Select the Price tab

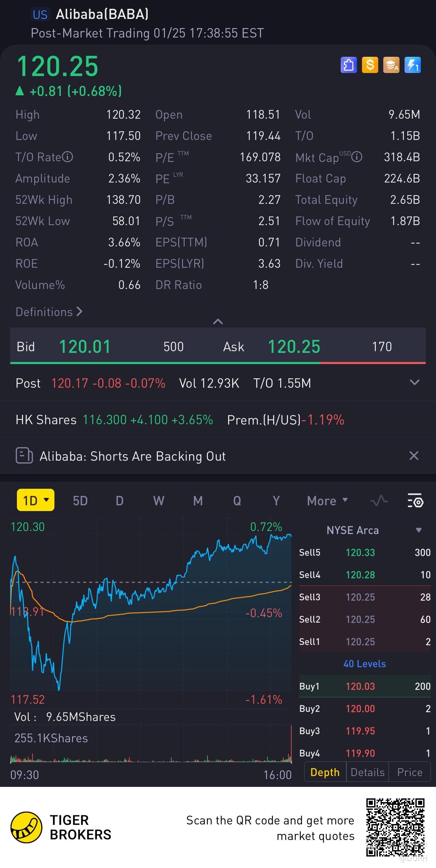coord(410,772)
